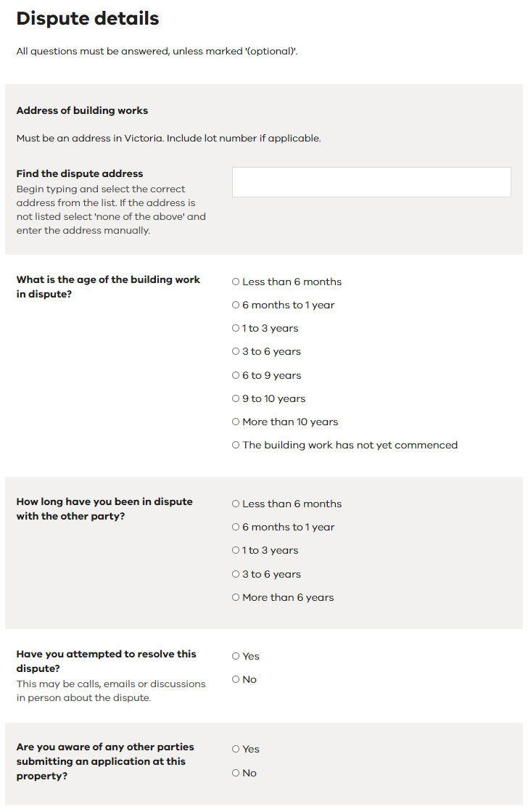The image size is (528, 812).
Task: Choose building work age '3 to 6 years'
Action: pyautogui.click(x=236, y=351)
